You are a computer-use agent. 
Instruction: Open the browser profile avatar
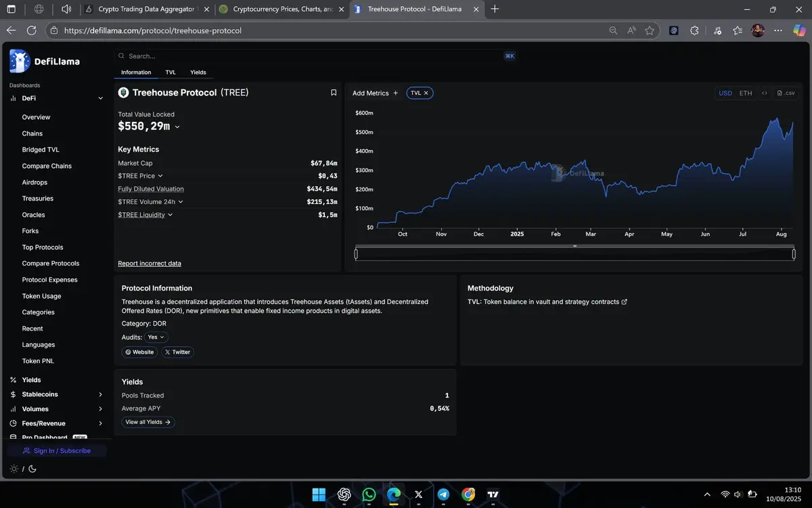758,30
